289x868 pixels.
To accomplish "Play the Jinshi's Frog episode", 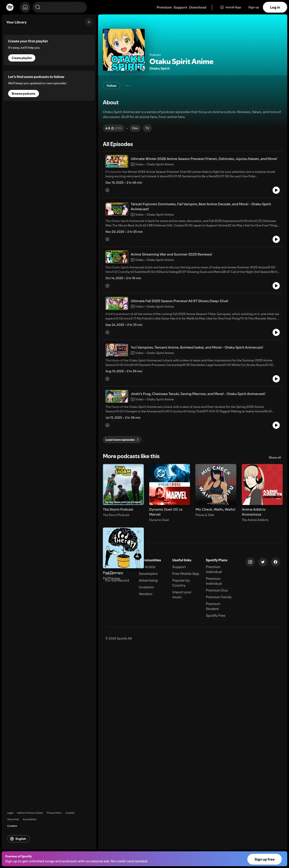I will 276,425.
